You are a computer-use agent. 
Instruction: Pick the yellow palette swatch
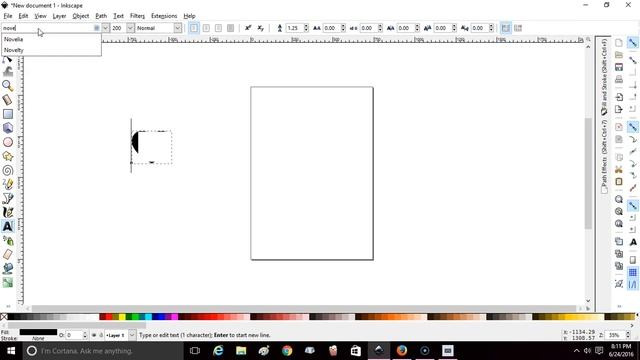pos(122,317)
